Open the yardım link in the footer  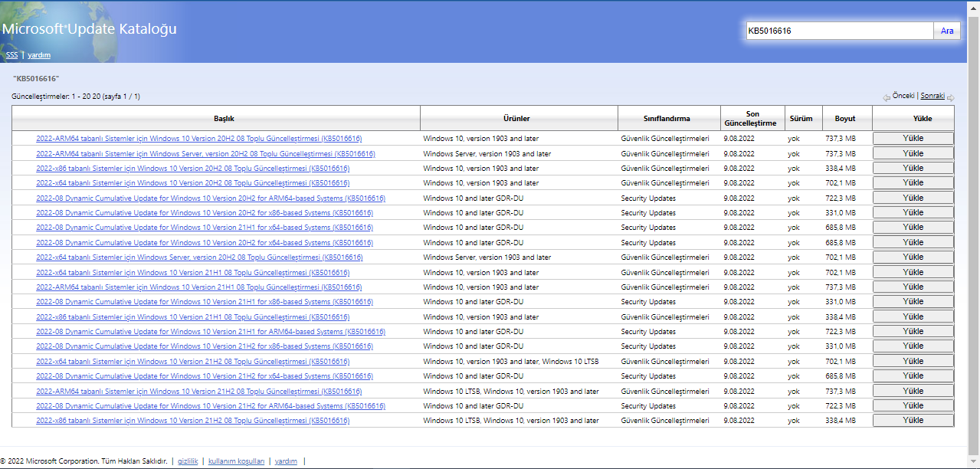tap(286, 461)
